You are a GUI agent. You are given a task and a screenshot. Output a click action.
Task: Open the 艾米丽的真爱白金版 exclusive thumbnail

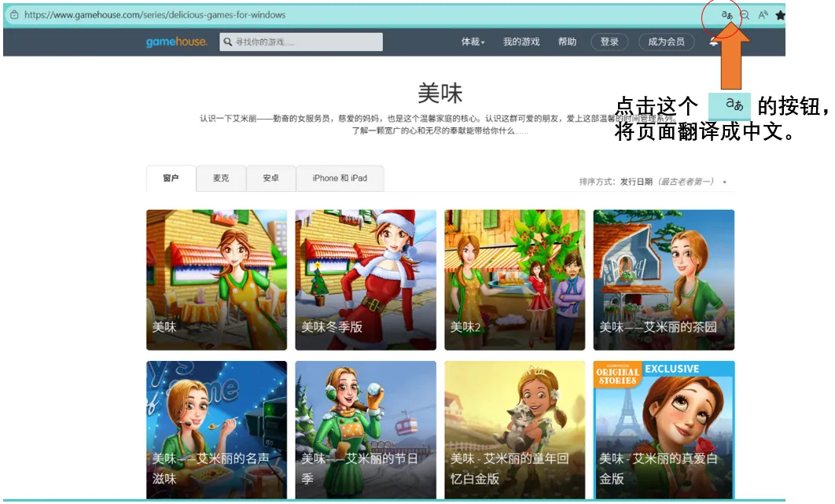click(x=664, y=430)
